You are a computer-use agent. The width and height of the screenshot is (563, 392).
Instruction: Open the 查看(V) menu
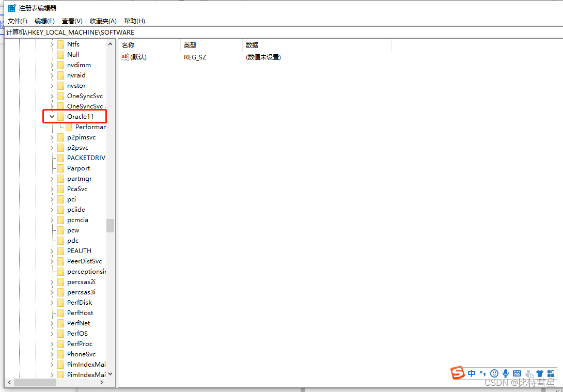point(72,21)
